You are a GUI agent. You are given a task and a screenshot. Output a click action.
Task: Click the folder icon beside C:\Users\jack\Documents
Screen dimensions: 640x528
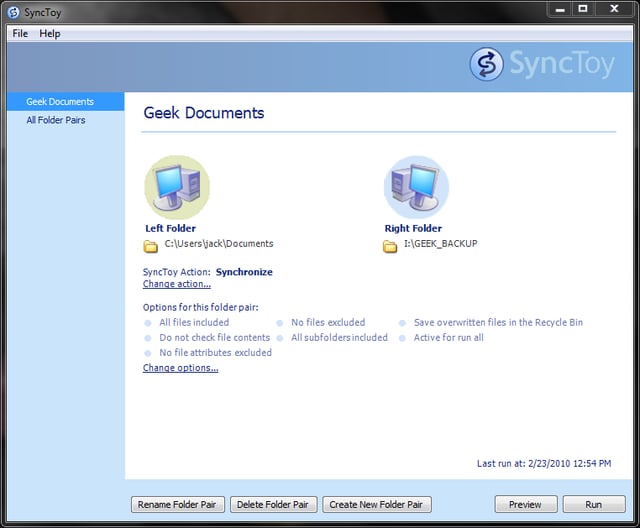tap(151, 246)
